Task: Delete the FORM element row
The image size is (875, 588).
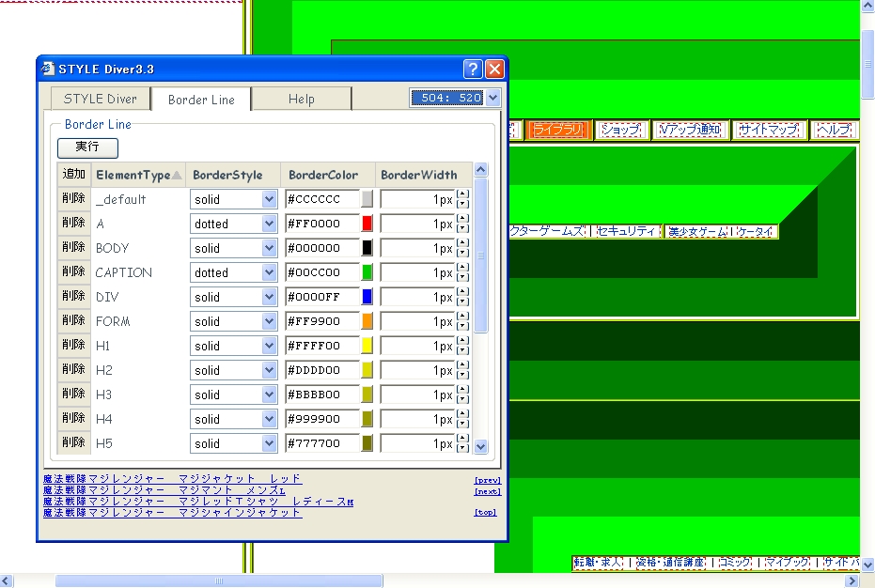Action: point(73,321)
